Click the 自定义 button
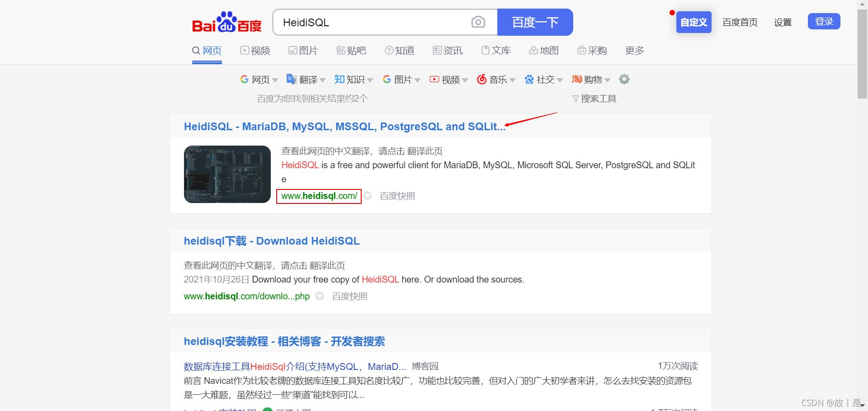 tap(694, 22)
